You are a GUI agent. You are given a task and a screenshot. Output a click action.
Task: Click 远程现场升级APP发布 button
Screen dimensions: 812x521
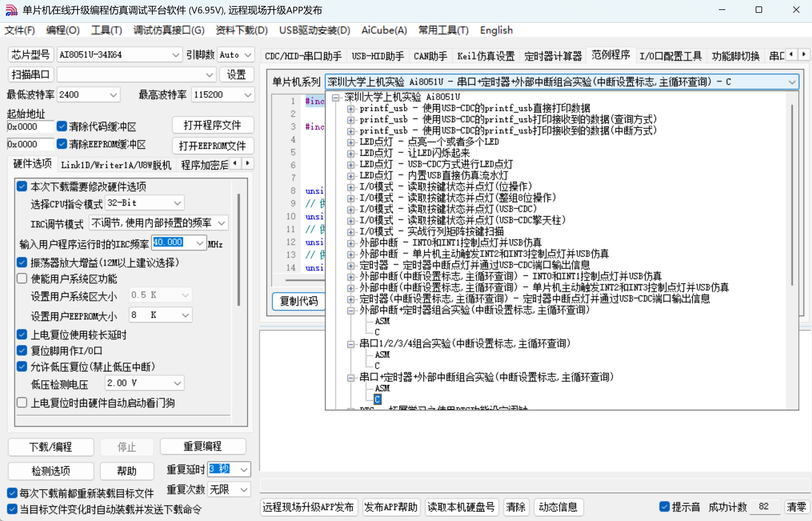309,507
